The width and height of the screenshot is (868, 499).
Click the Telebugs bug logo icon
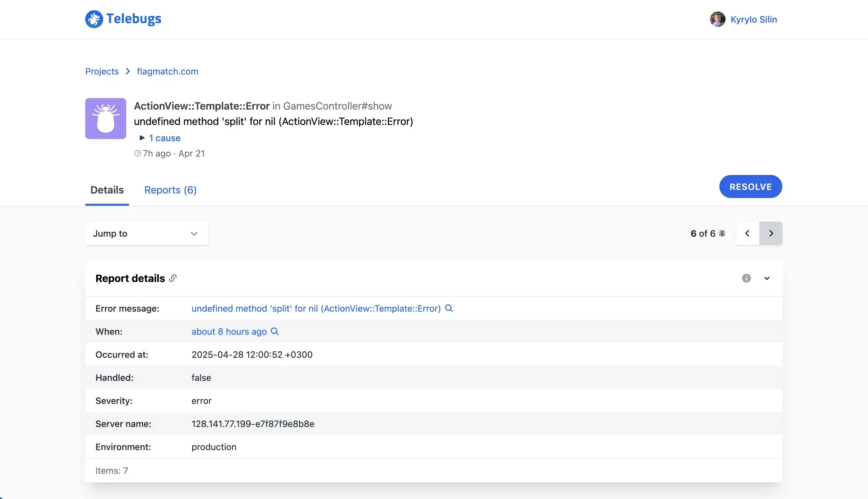click(94, 19)
